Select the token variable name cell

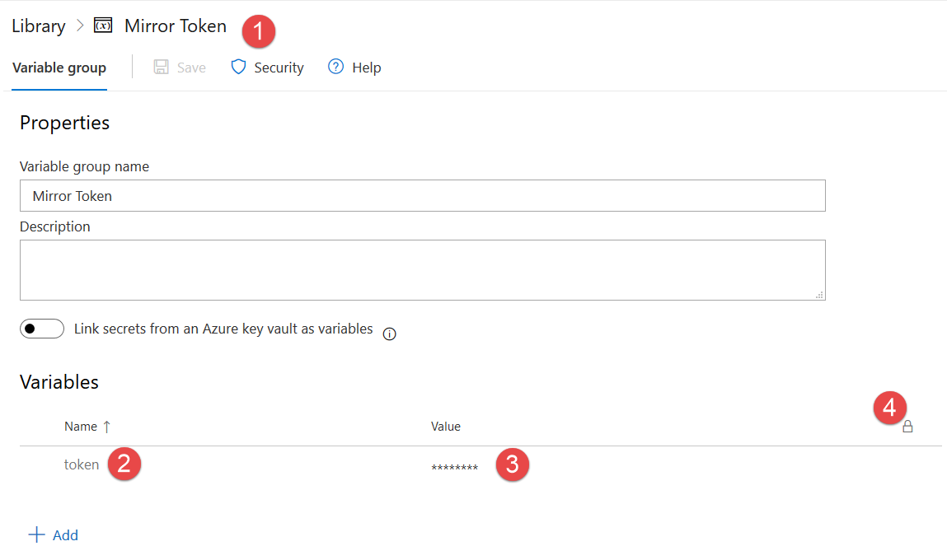pos(82,464)
